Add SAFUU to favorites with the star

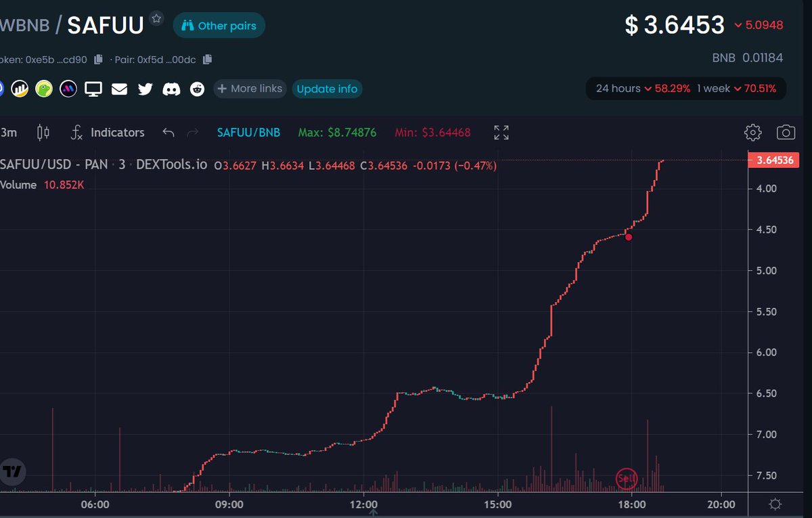click(156, 18)
